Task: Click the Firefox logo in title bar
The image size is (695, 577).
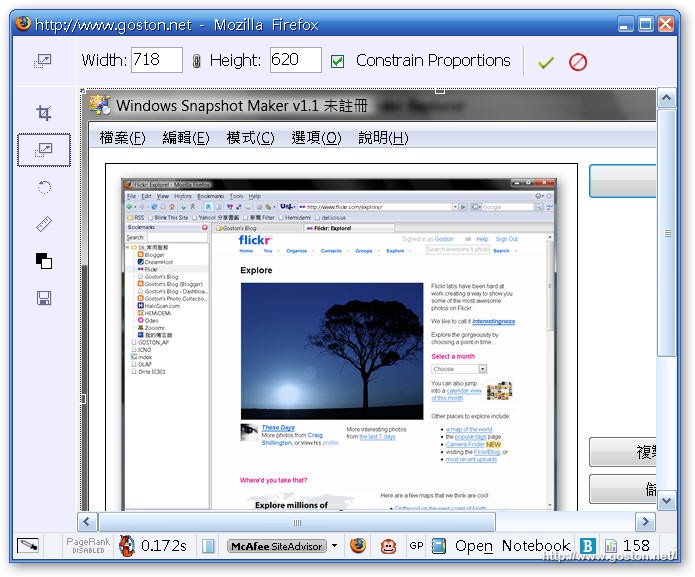Action: click(x=23, y=23)
